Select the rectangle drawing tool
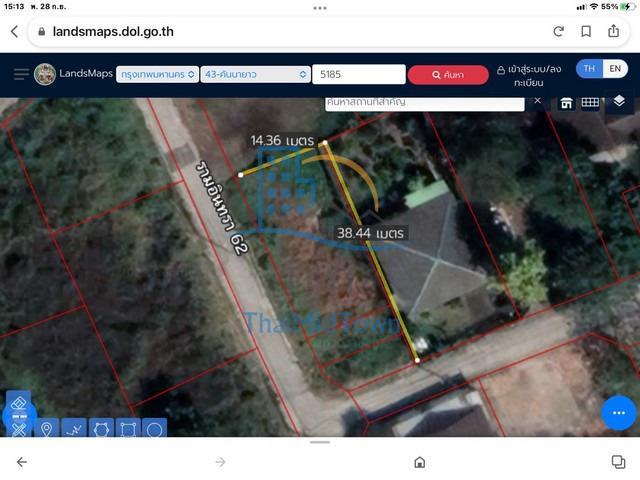This screenshot has height=480, width=640. 127,429
